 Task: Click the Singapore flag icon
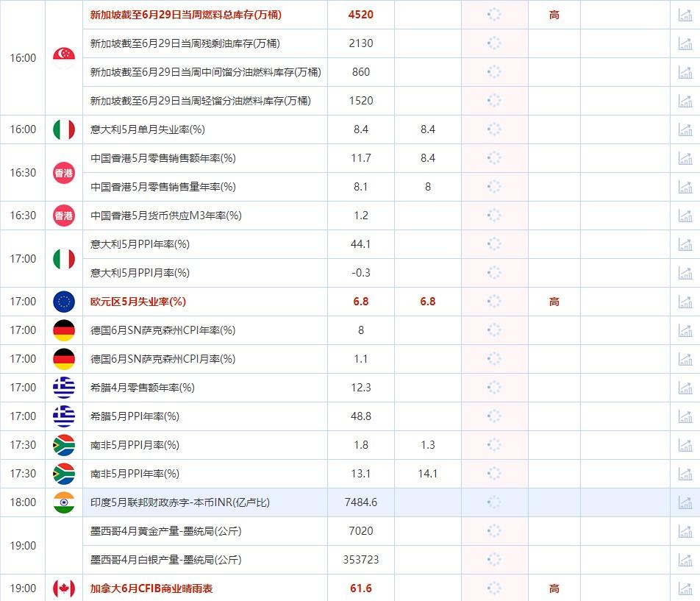pyautogui.click(x=64, y=57)
